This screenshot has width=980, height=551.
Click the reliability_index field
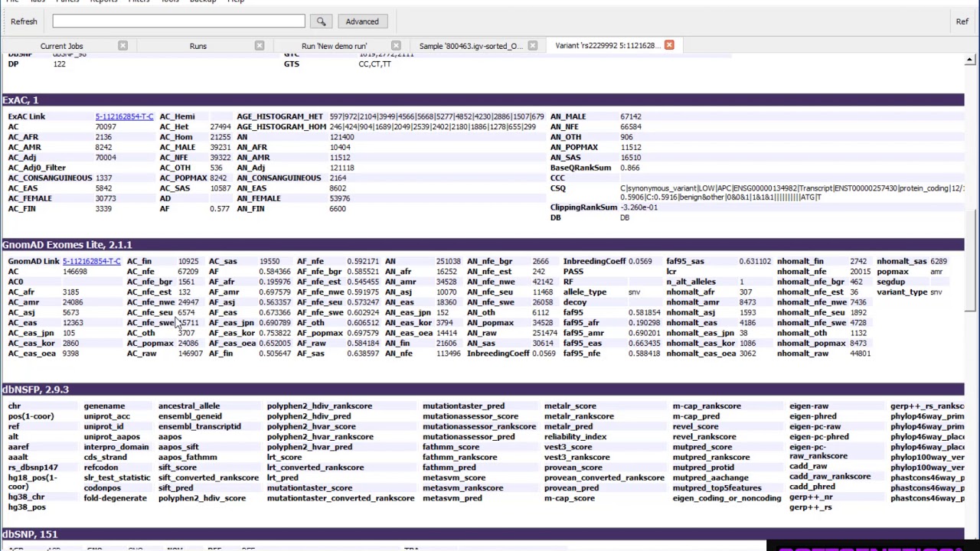click(x=575, y=437)
